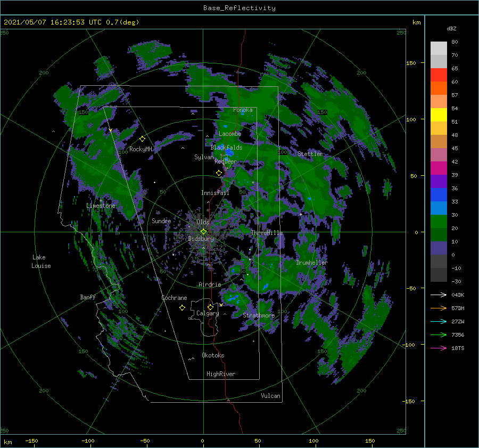This screenshot has height=448, width=479.
Task: Click the Base_Reflectivity title
Action: [240, 8]
